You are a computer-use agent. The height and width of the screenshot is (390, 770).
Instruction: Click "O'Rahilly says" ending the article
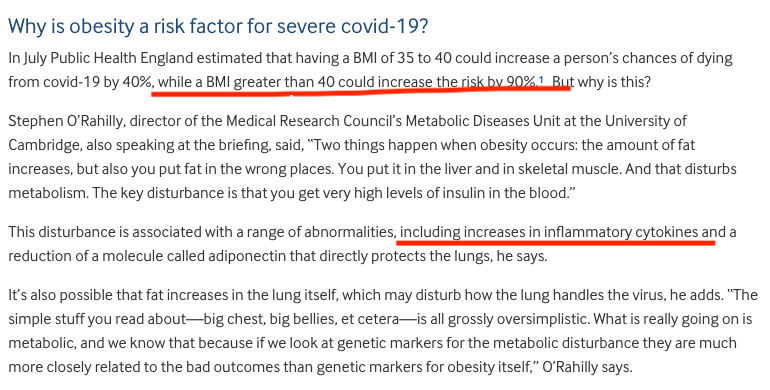coord(587,367)
